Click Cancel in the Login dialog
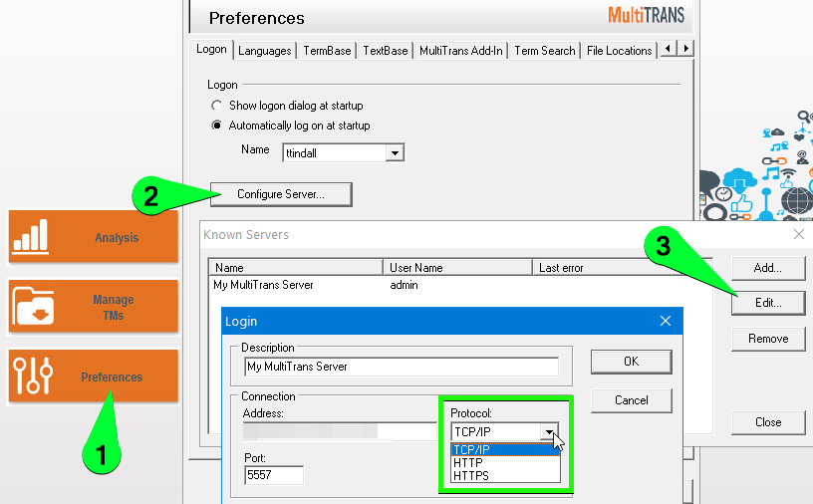The height and width of the screenshot is (504, 813). point(631,400)
